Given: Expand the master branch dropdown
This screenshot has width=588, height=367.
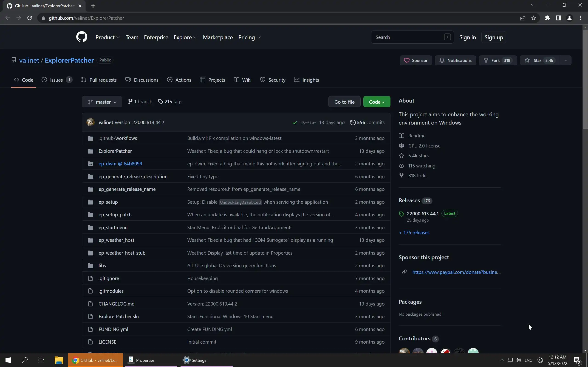Looking at the screenshot, I should tap(102, 102).
